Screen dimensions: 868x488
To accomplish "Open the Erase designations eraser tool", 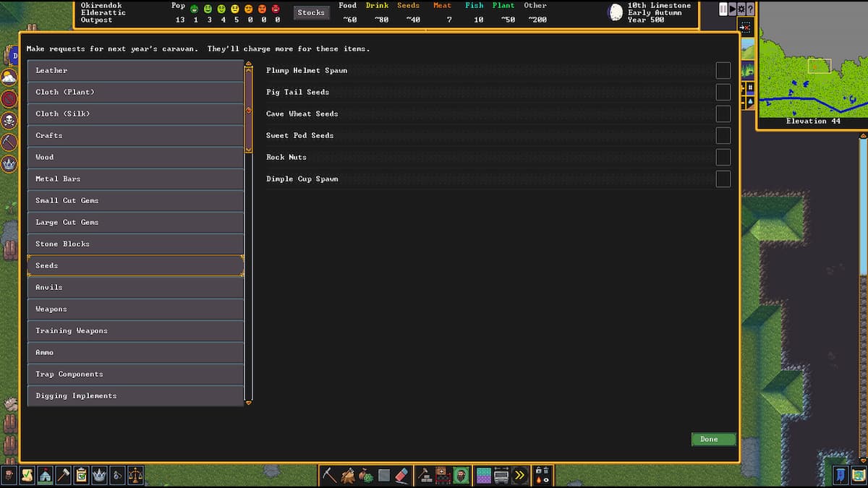I will point(400,475).
